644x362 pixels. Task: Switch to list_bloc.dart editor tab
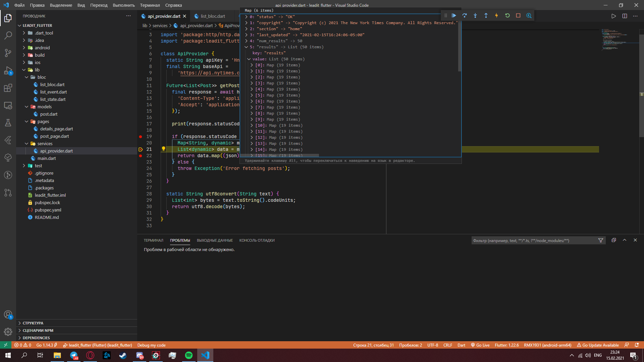tap(213, 16)
